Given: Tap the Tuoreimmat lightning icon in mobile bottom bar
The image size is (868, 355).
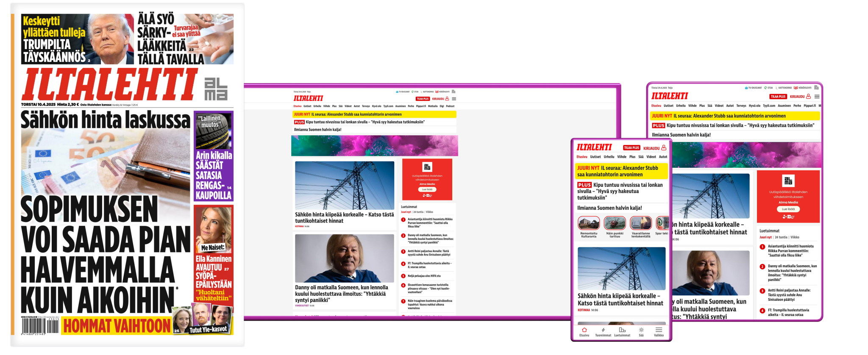Looking at the screenshot, I should click(603, 331).
